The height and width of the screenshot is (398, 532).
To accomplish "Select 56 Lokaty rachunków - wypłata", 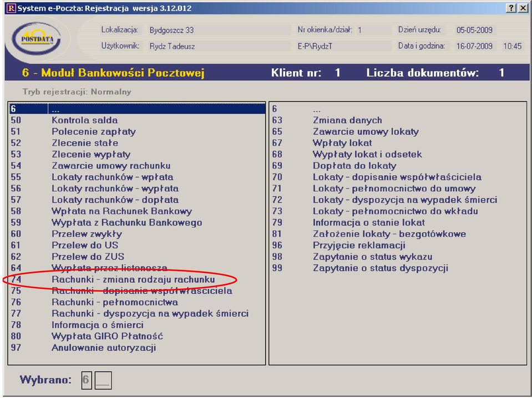I will click(136, 188).
